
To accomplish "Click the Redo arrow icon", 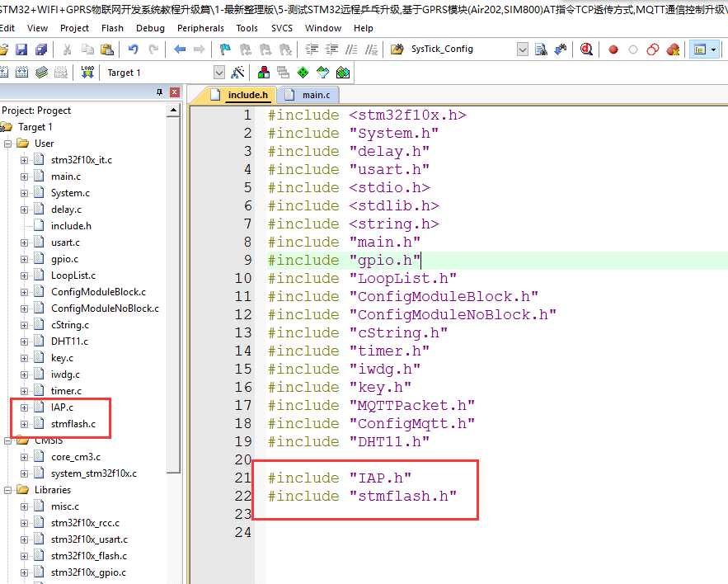I will tap(153, 49).
